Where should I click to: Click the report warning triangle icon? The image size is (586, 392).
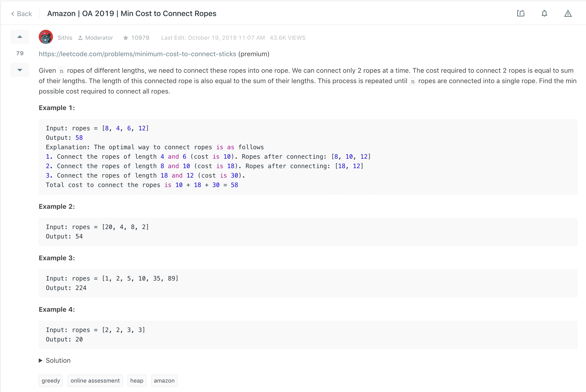click(568, 13)
